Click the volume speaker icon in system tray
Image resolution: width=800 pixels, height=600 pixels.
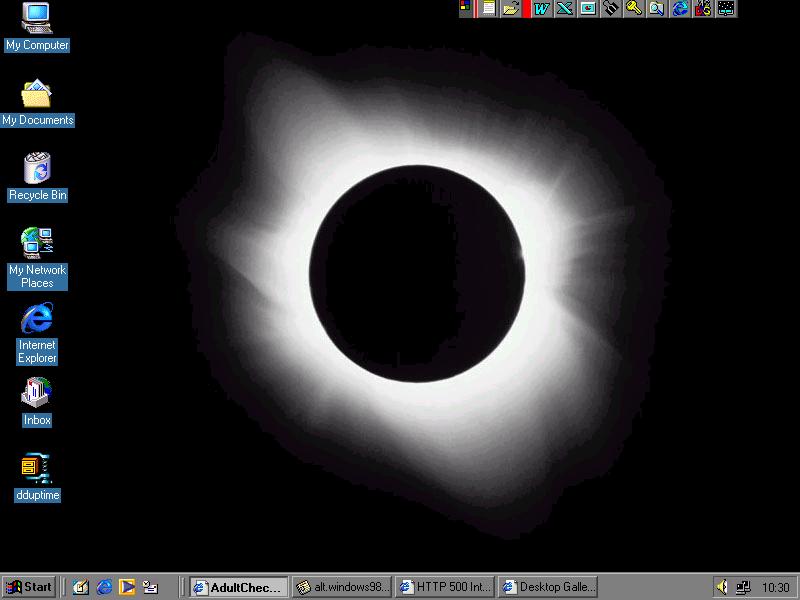tap(722, 587)
